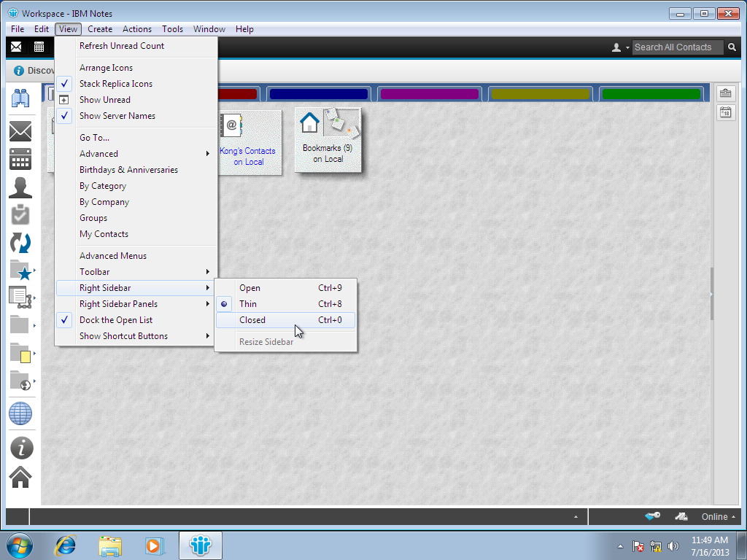The image size is (747, 560).
Task: Select the dark blue workspace tab
Action: [x=319, y=94]
